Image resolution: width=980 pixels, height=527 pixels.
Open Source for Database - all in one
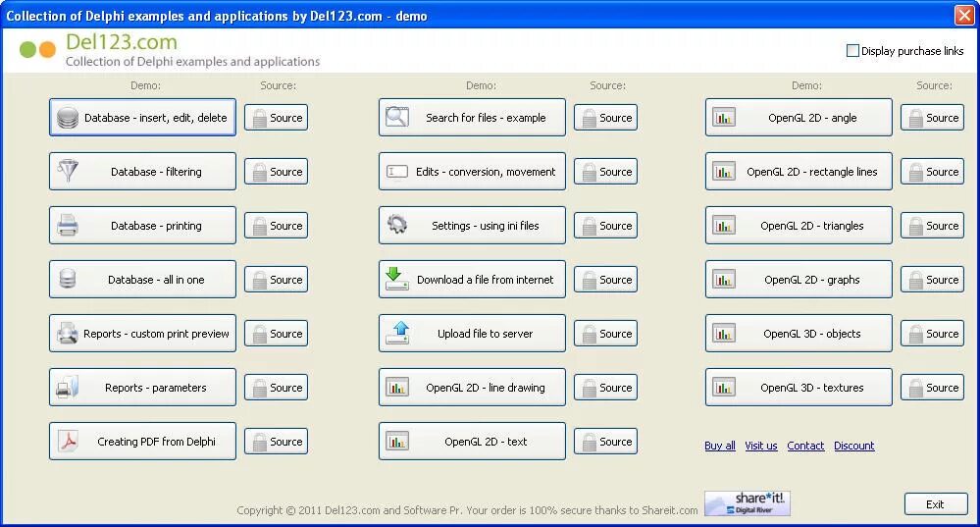click(277, 280)
